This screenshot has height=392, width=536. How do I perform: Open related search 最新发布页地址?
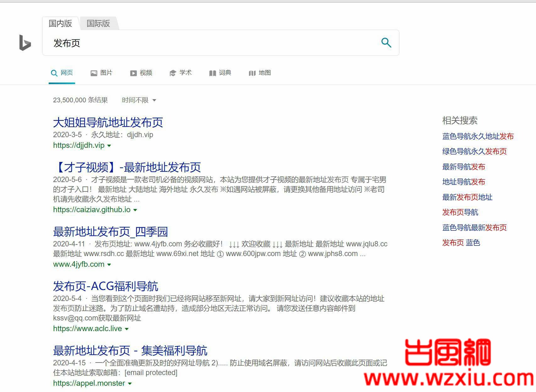[x=467, y=197]
